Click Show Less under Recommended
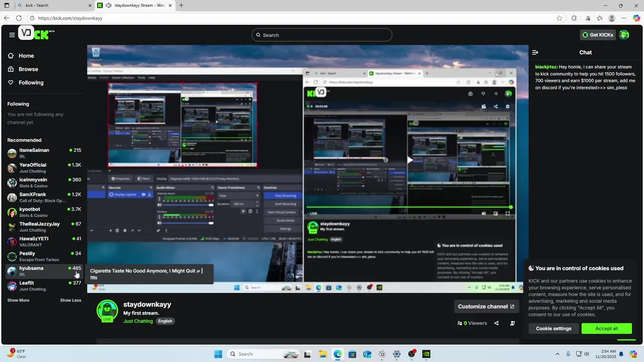Screen dimensions: 644x362 click(70, 300)
